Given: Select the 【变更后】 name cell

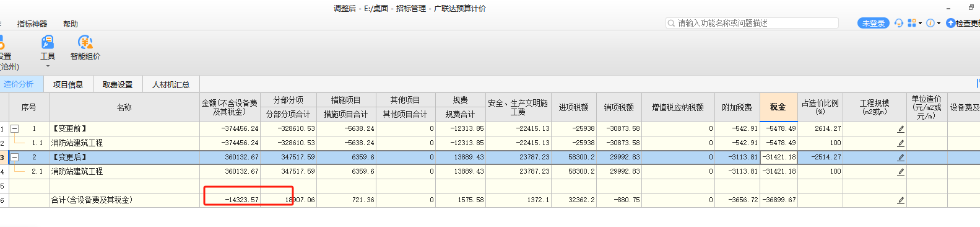Looking at the screenshot, I should pos(124,158).
